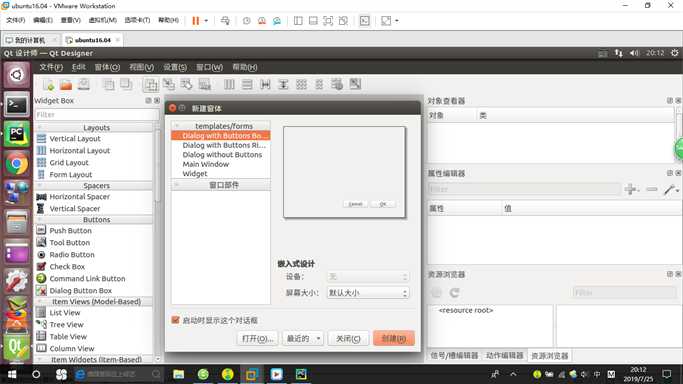Select the Widget template
Image resolution: width=683 pixels, height=384 pixels.
click(195, 174)
